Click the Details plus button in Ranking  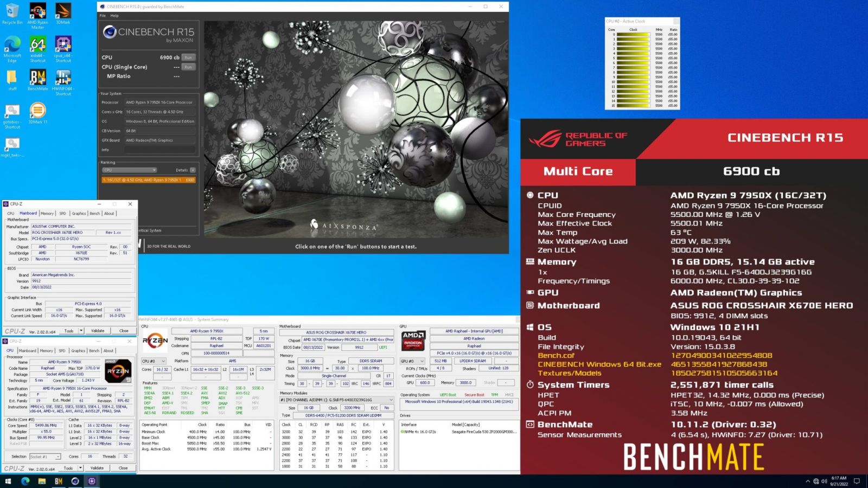pos(193,170)
